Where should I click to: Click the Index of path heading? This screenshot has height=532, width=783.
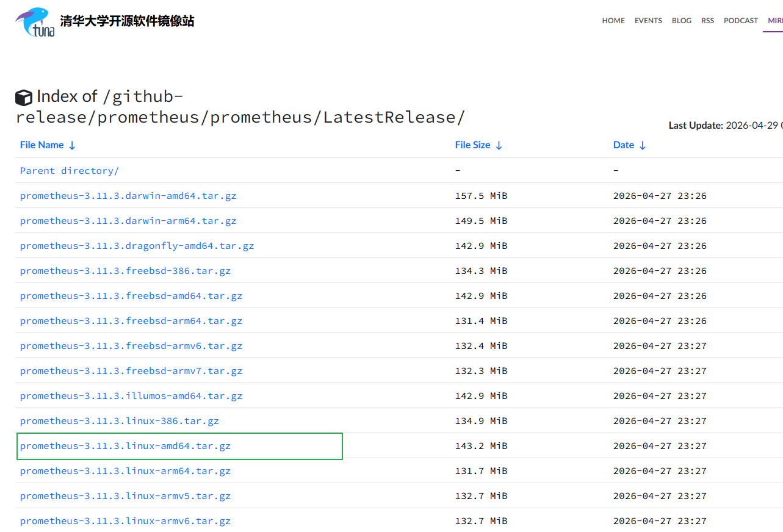[240, 107]
